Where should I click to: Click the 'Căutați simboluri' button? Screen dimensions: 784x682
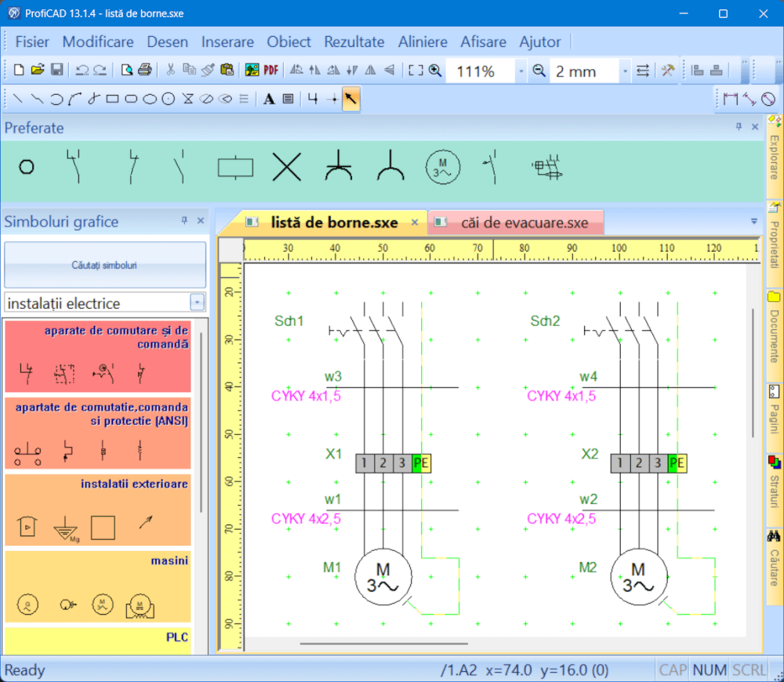104,265
